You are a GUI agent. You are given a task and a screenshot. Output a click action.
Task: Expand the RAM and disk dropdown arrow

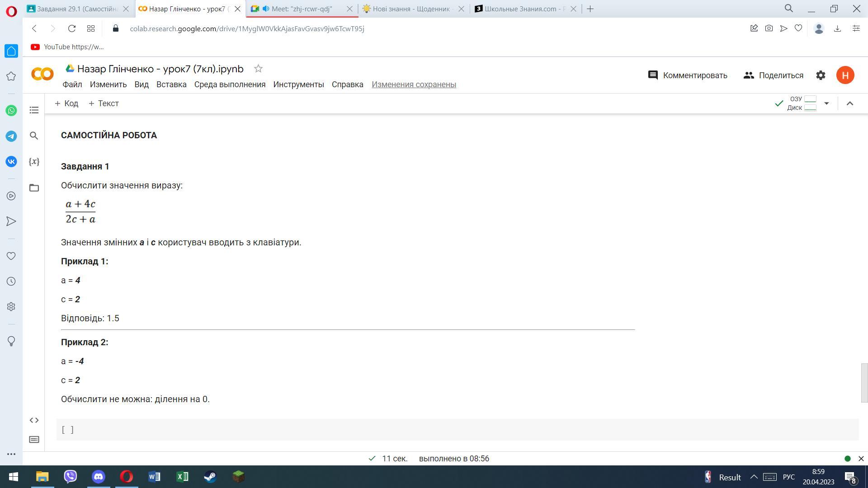tap(826, 103)
